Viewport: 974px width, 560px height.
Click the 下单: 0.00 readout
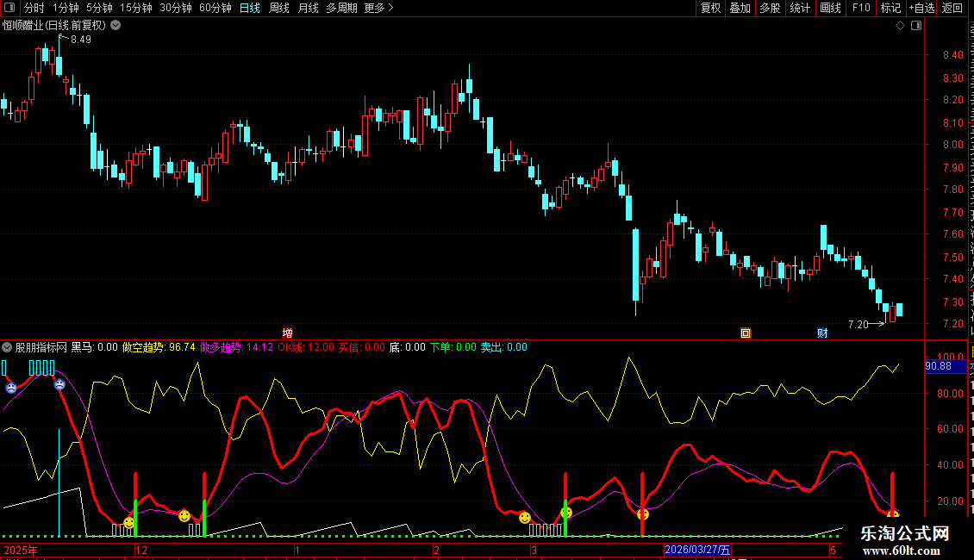pos(453,347)
